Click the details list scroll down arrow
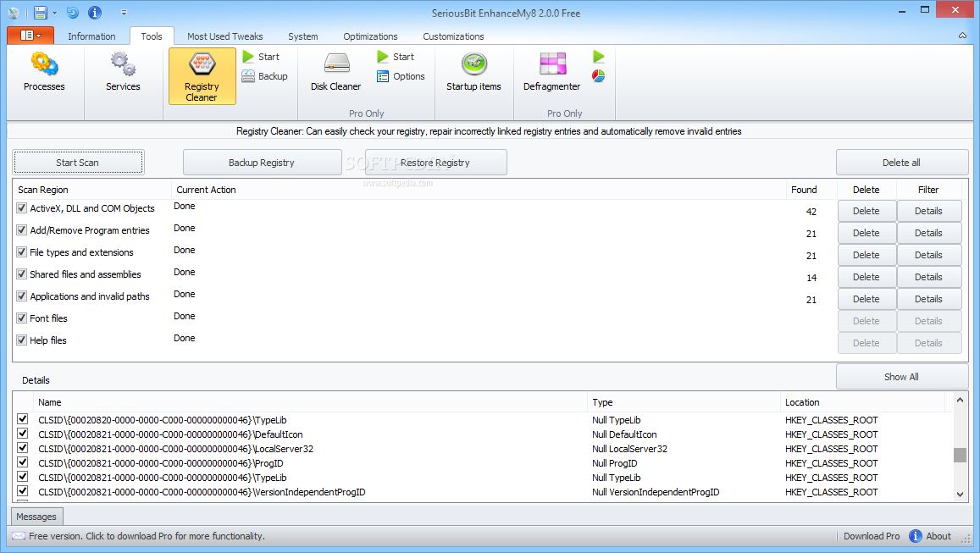This screenshot has height=553, width=980. [x=960, y=495]
